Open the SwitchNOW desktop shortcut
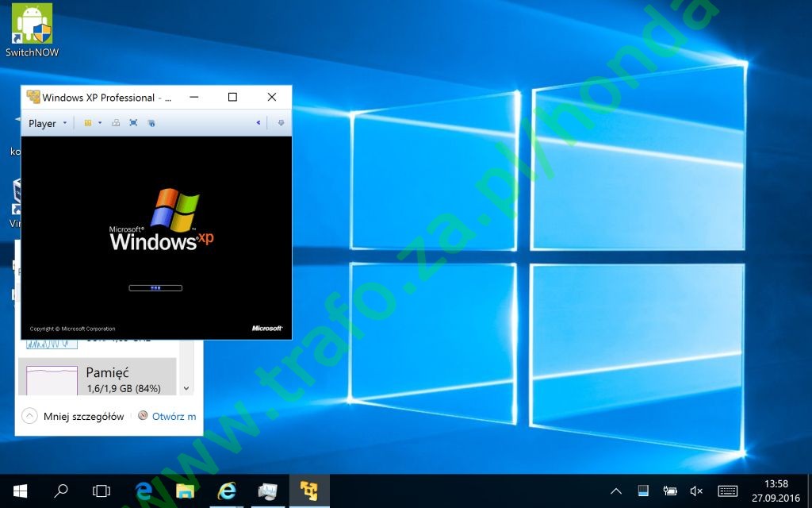Viewport: 812px width, 508px height. [x=32, y=29]
